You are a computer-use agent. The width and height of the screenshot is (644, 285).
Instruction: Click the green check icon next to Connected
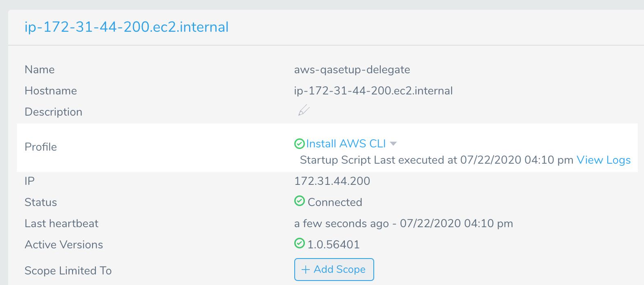pyautogui.click(x=299, y=201)
